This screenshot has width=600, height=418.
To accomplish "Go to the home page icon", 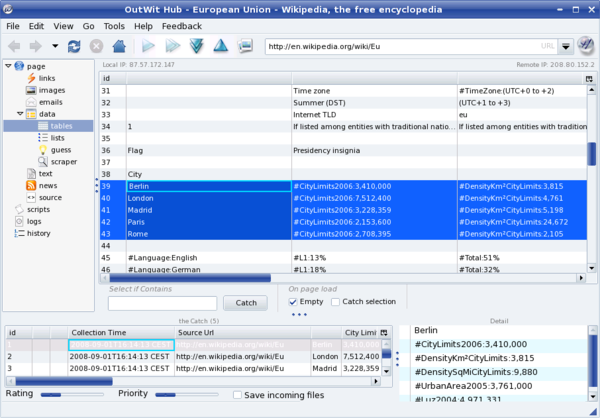I will click(x=119, y=46).
